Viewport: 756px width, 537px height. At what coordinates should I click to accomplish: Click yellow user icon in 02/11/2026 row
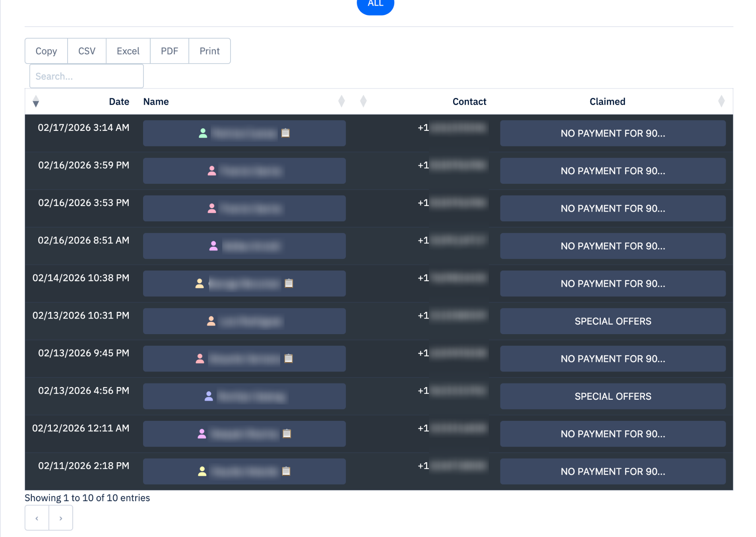coord(202,471)
